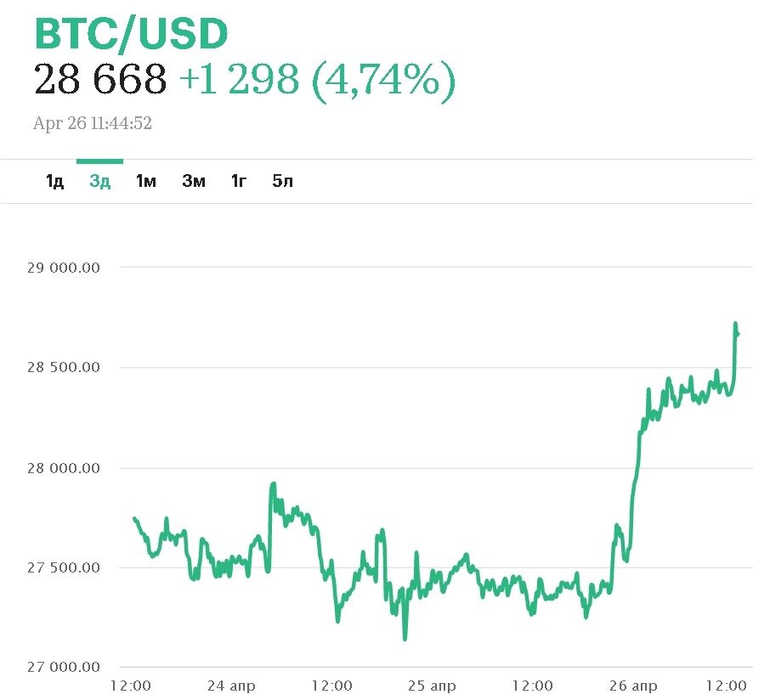Viewport: 770px width, 700px height.
Task: Open the 1м chart period
Action: [x=146, y=181]
